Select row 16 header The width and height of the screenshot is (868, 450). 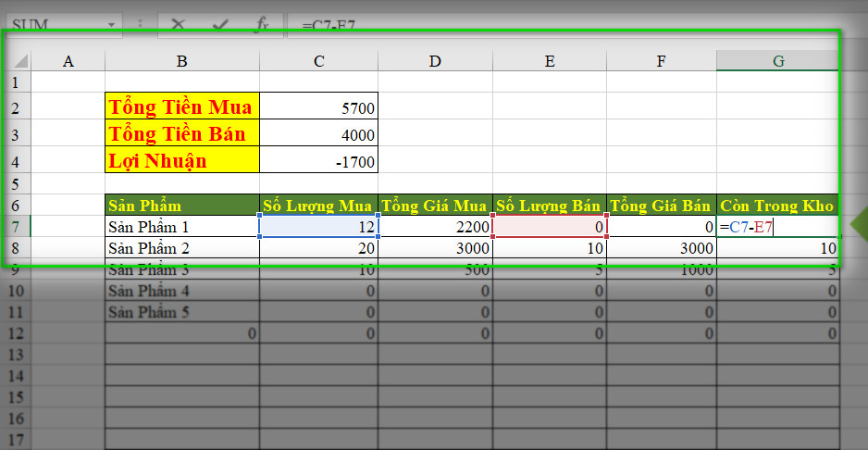tap(16, 419)
